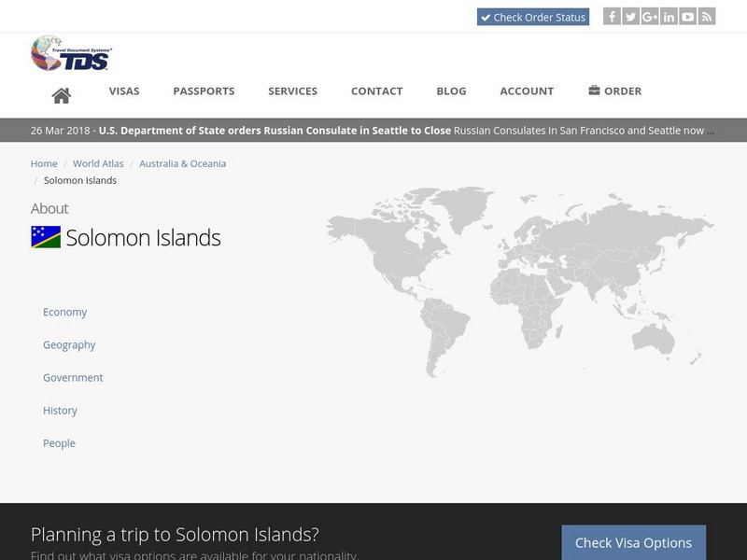Click the RSS feed icon
Screen dimensions: 747x560
[706, 16]
